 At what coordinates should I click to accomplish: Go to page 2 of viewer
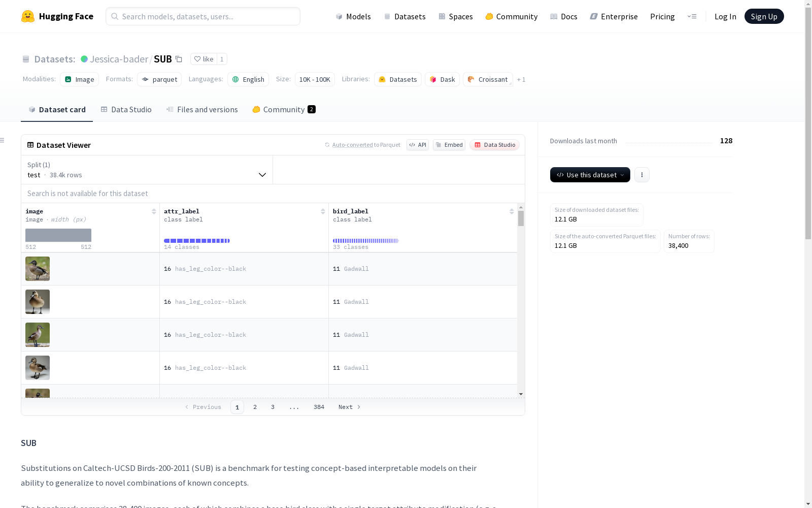click(x=255, y=407)
